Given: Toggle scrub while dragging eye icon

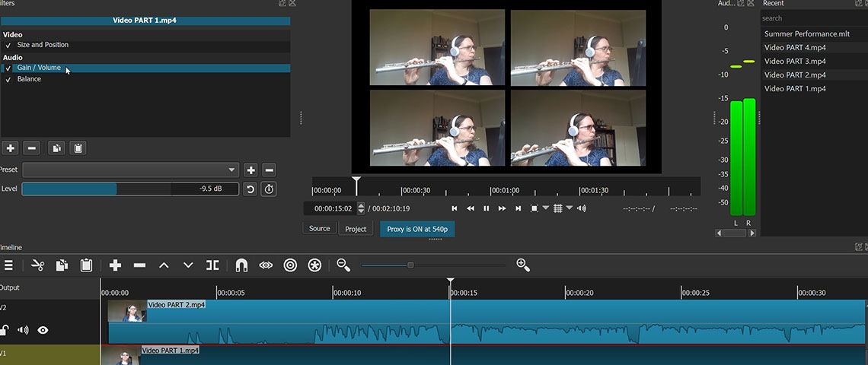Looking at the screenshot, I should pos(266,265).
